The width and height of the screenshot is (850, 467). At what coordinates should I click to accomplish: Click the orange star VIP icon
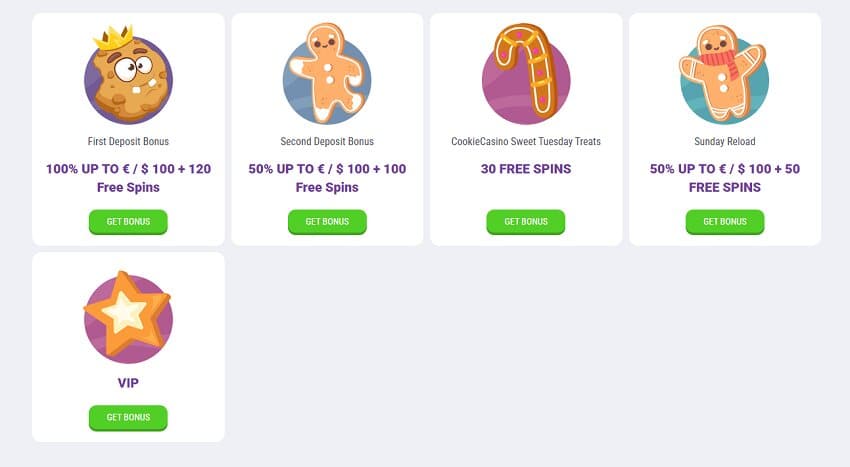pos(128,317)
